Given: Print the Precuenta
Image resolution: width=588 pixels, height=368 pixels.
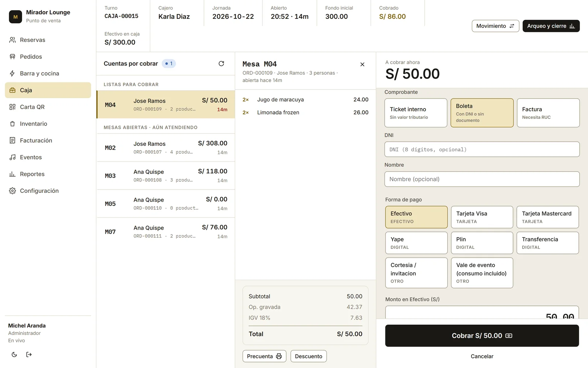Looking at the screenshot, I should 264,356.
